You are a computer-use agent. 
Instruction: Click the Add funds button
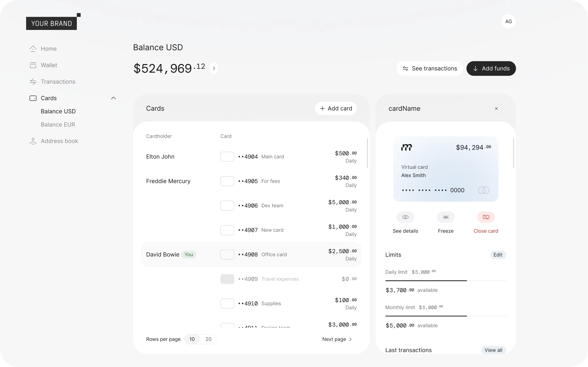[x=491, y=68]
